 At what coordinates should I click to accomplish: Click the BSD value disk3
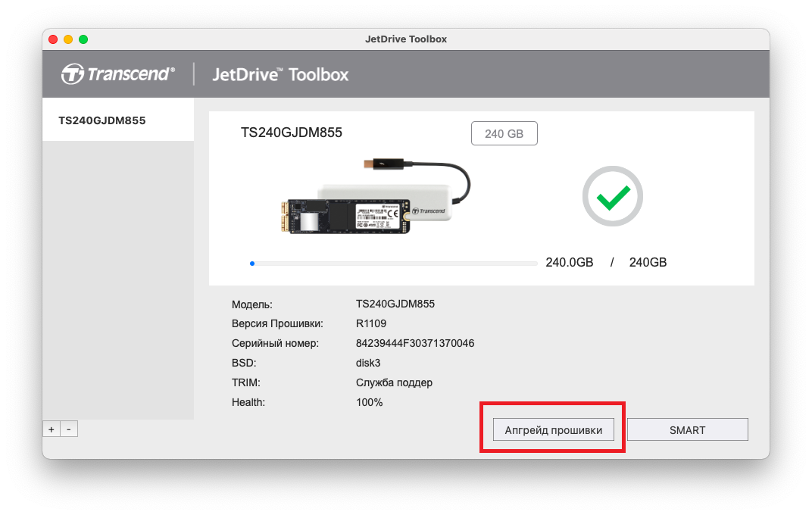click(x=367, y=363)
